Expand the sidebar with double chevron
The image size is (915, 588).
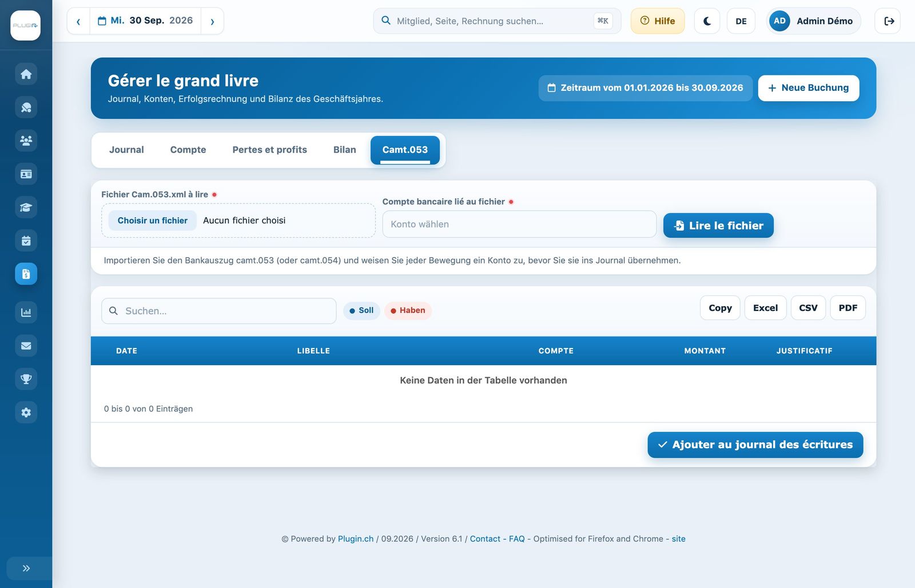(26, 568)
